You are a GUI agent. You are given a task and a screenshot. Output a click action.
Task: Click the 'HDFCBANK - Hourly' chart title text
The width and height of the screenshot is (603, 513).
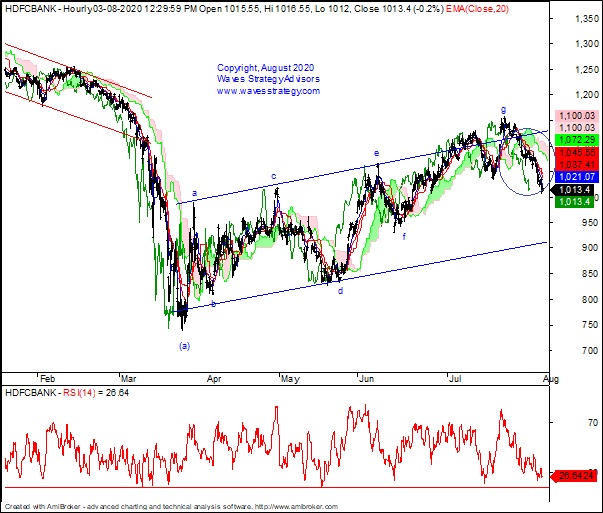[48, 9]
